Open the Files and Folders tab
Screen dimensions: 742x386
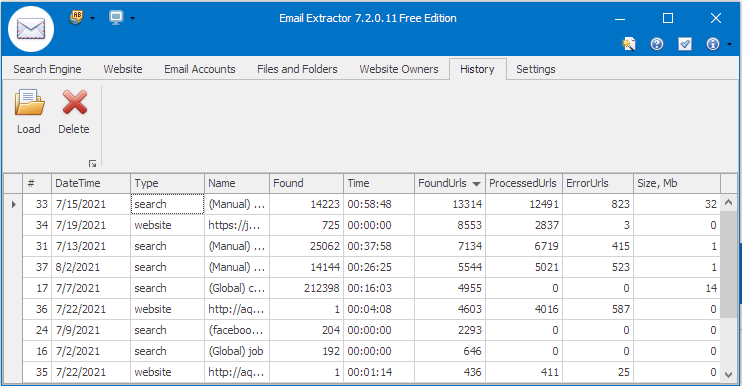[297, 69]
